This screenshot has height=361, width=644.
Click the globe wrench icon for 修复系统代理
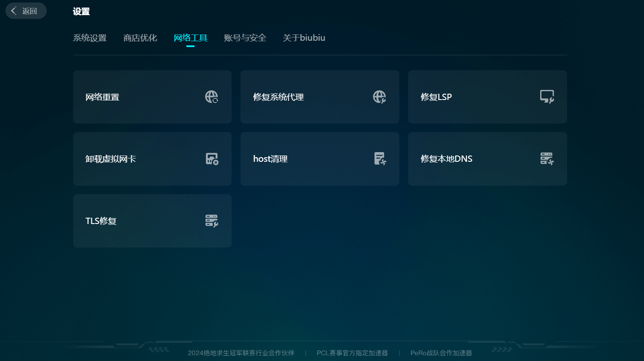coord(379,97)
